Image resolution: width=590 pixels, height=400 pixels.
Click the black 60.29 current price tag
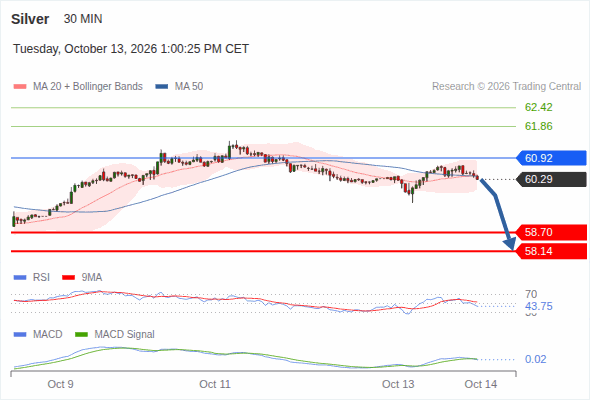tap(551, 179)
